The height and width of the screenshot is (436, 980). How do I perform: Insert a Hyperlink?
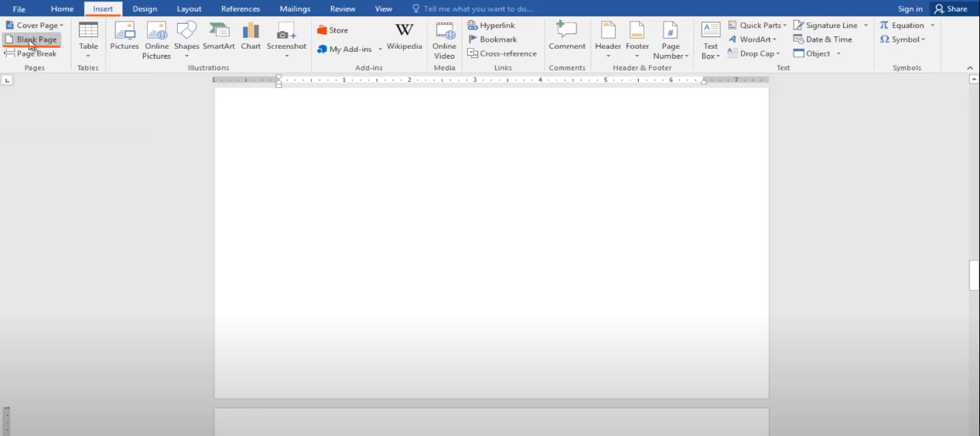click(491, 26)
